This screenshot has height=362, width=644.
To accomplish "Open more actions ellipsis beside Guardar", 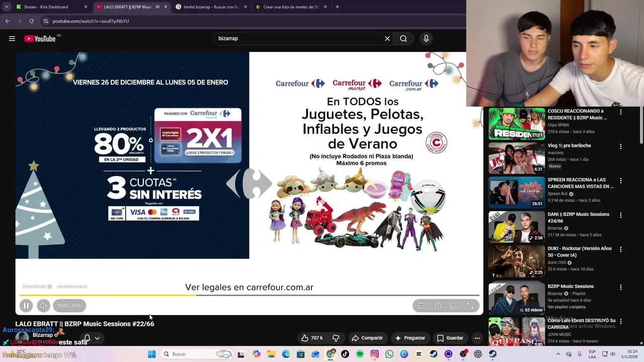I will point(477,338).
